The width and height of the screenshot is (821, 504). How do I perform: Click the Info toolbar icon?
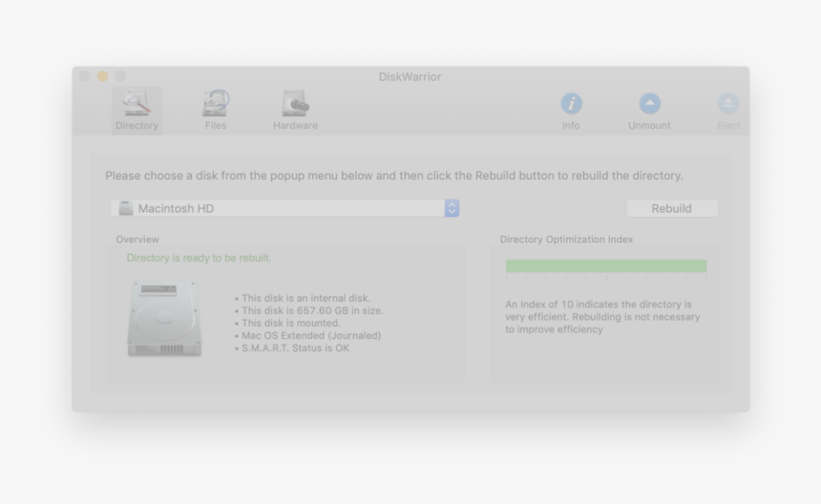pyautogui.click(x=571, y=104)
